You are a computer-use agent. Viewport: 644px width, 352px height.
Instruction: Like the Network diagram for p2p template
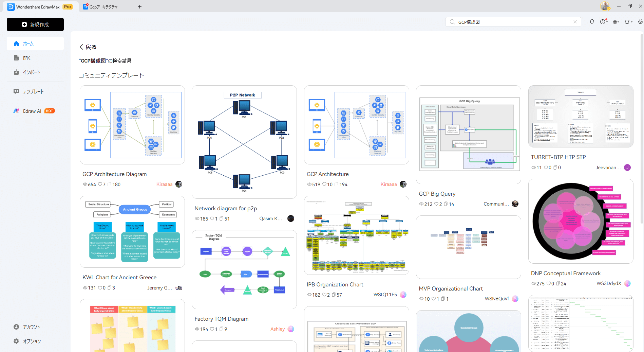212,218
